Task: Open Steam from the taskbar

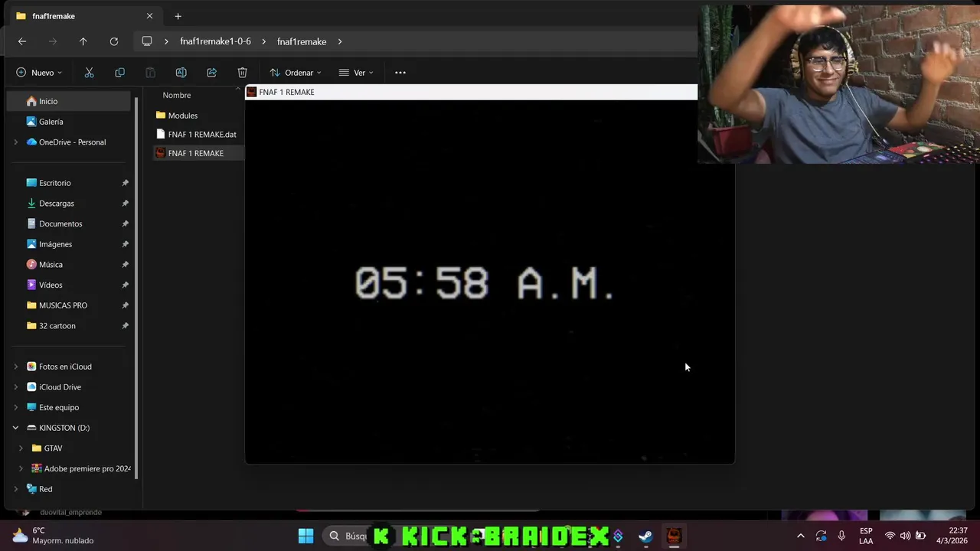Action: [645, 536]
